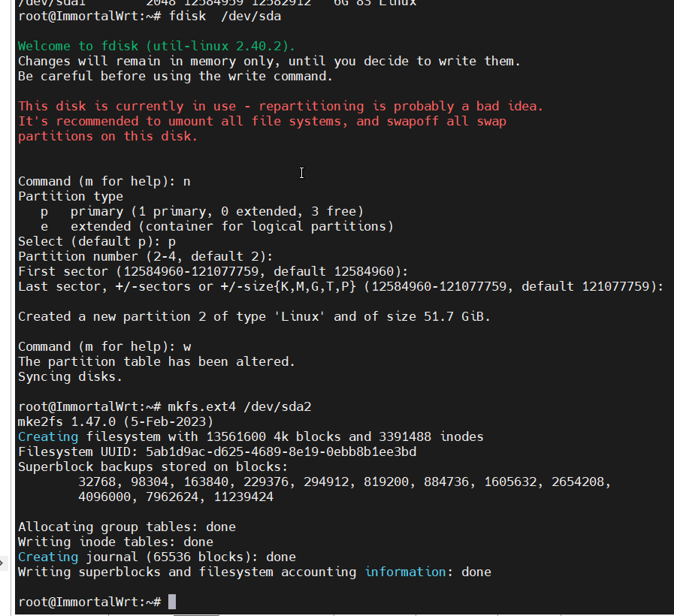Click the 'Syncing disks.' line
The height and width of the screenshot is (616, 674).
tap(70, 376)
